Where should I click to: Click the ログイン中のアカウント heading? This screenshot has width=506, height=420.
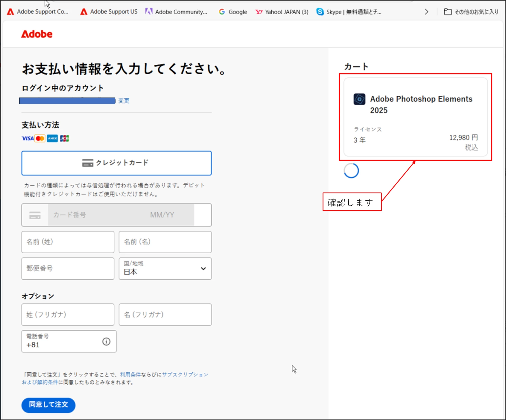point(63,88)
